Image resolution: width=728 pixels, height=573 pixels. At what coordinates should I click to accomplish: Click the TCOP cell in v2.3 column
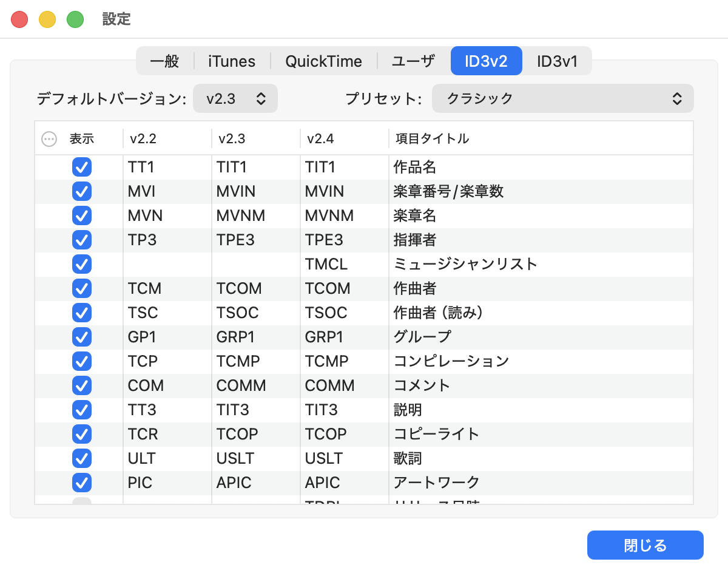click(237, 434)
